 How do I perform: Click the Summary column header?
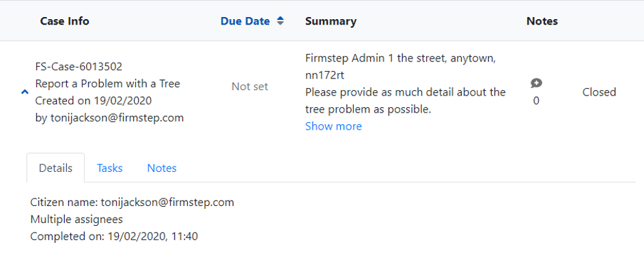pos(331,21)
